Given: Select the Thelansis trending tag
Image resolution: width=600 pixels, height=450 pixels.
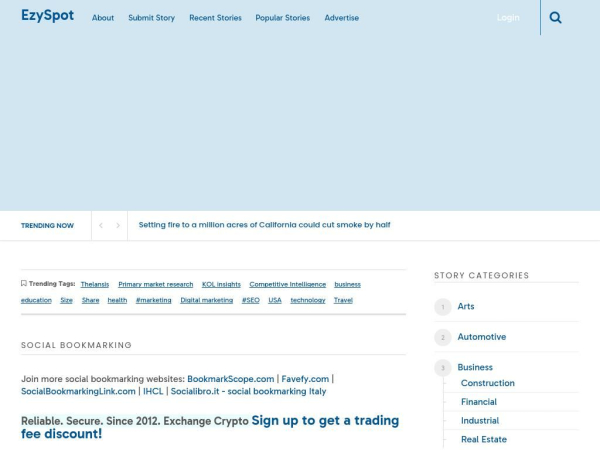Looking at the screenshot, I should point(95,284).
